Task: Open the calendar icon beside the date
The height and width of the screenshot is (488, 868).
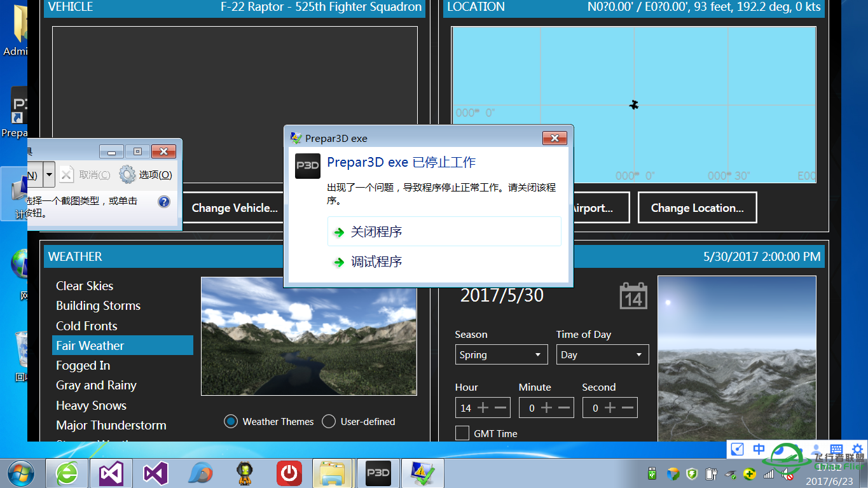Action: click(633, 296)
